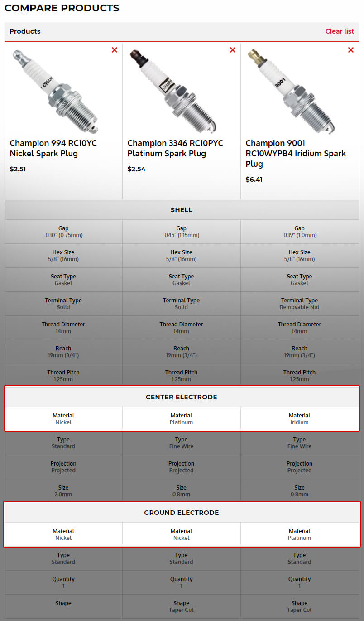
Task: Click the Removable Nut terminal type cell
Action: click(299, 304)
